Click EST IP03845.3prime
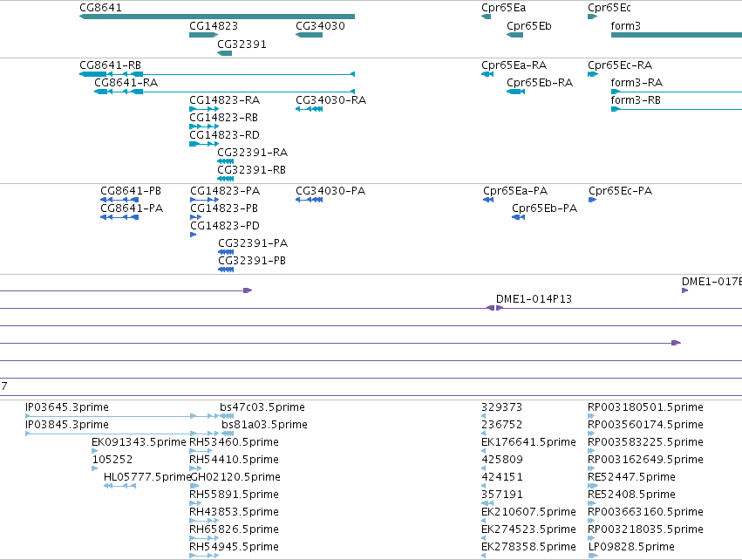The image size is (742, 560). coord(122,434)
